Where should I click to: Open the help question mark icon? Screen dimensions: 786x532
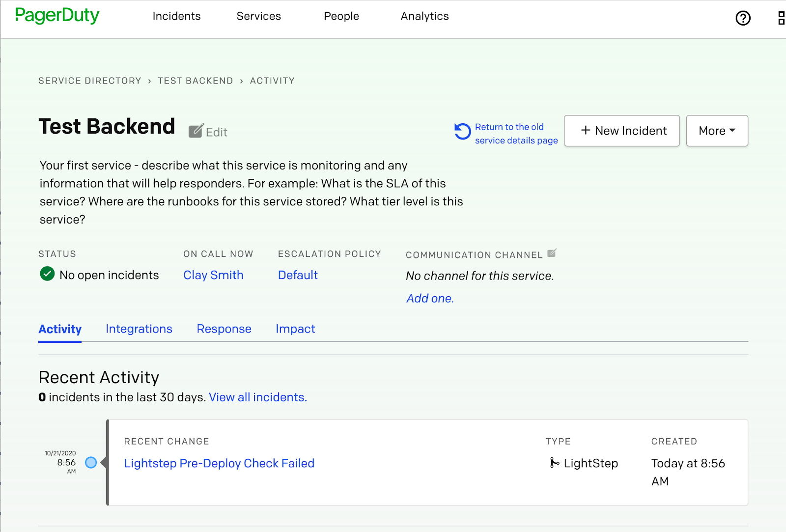click(x=743, y=18)
